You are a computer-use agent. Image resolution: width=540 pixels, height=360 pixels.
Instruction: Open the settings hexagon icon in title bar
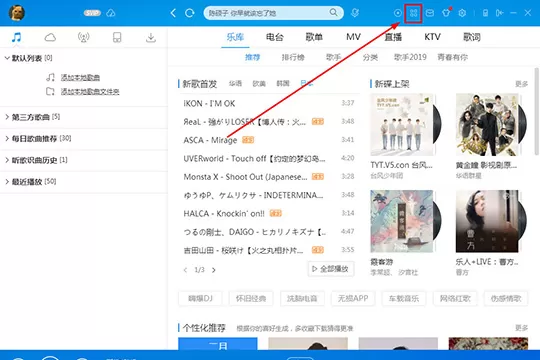pos(462,13)
